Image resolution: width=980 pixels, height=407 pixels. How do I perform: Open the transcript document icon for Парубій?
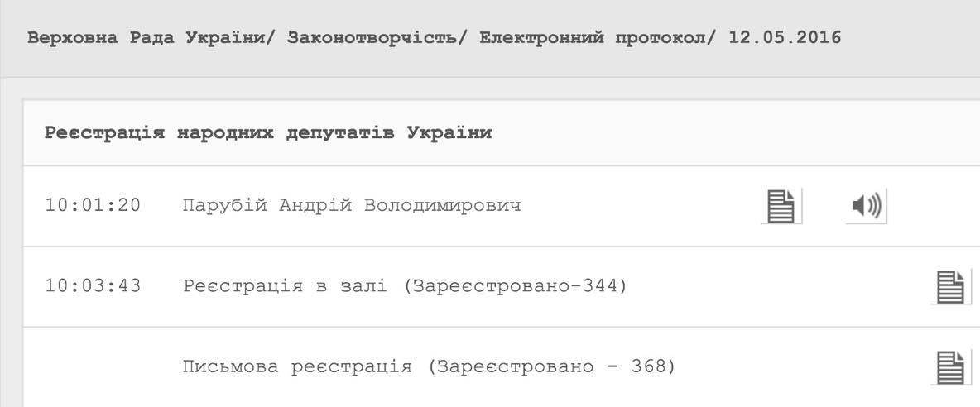point(781,206)
